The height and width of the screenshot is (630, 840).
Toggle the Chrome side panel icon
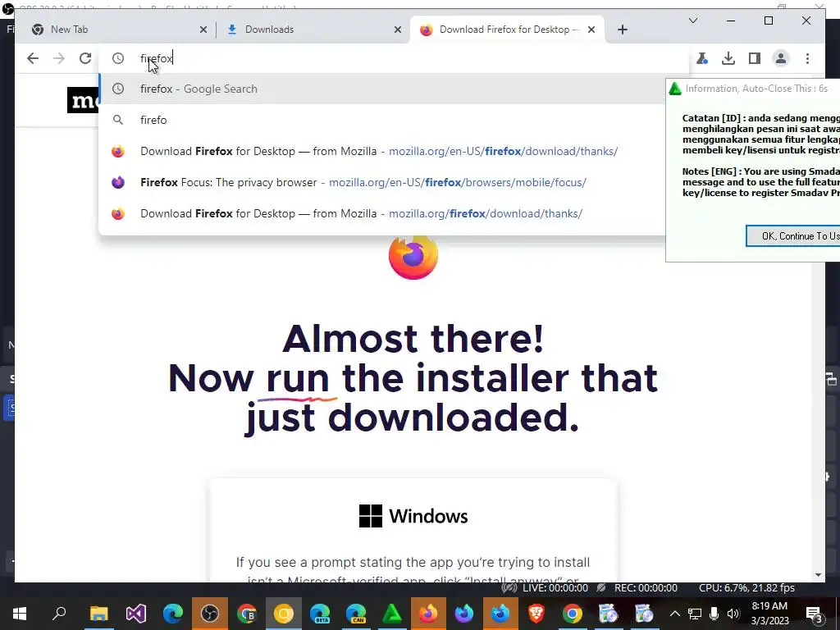(755, 58)
